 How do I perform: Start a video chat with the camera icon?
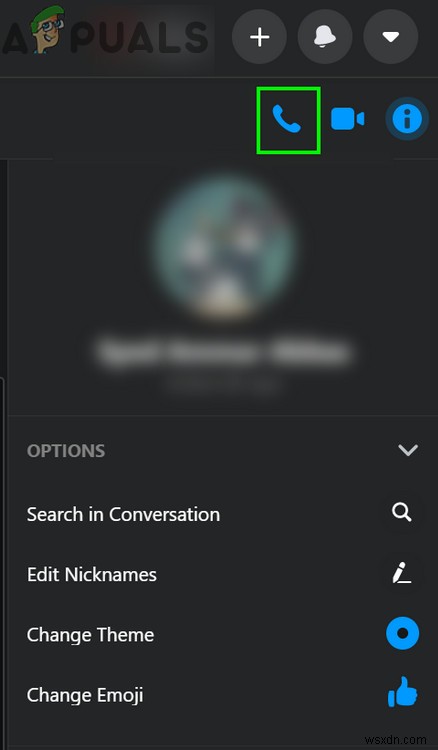[348, 119]
